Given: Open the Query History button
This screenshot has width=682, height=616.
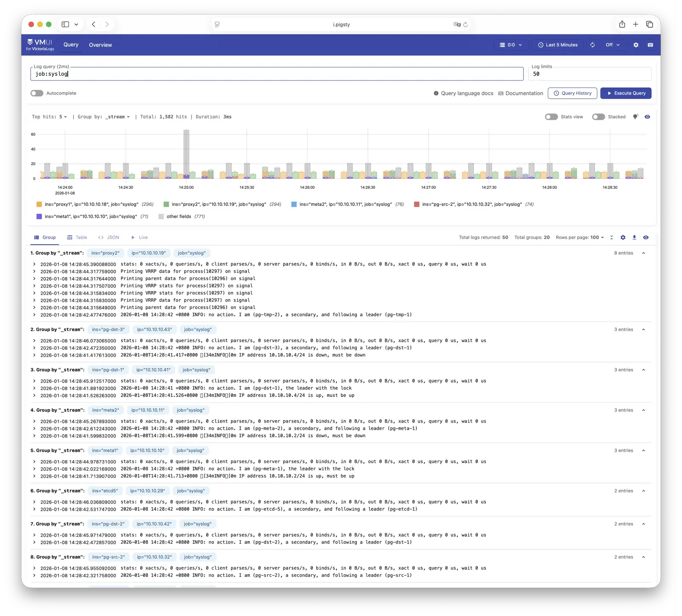Looking at the screenshot, I should [572, 93].
